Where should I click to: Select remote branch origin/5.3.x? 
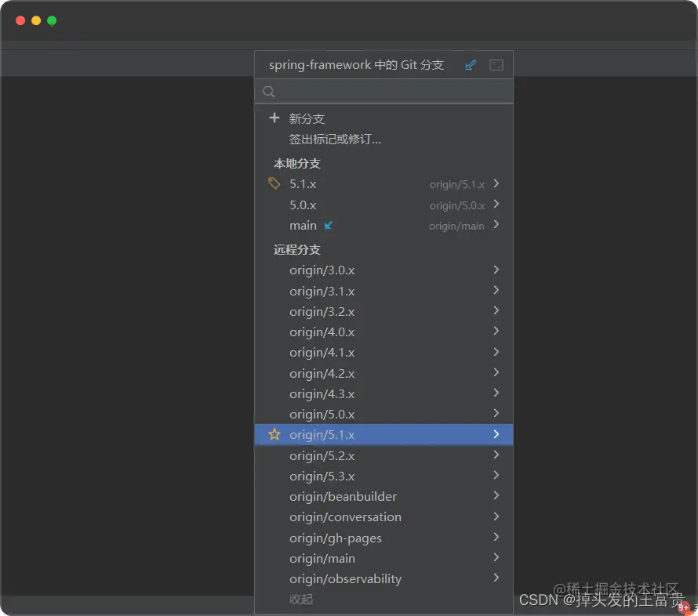(x=322, y=476)
